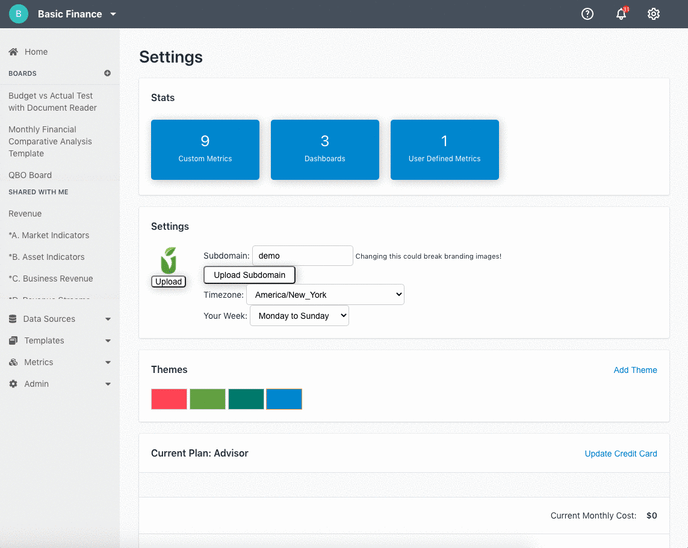Select the dark teal theme swatch

pyautogui.click(x=246, y=399)
